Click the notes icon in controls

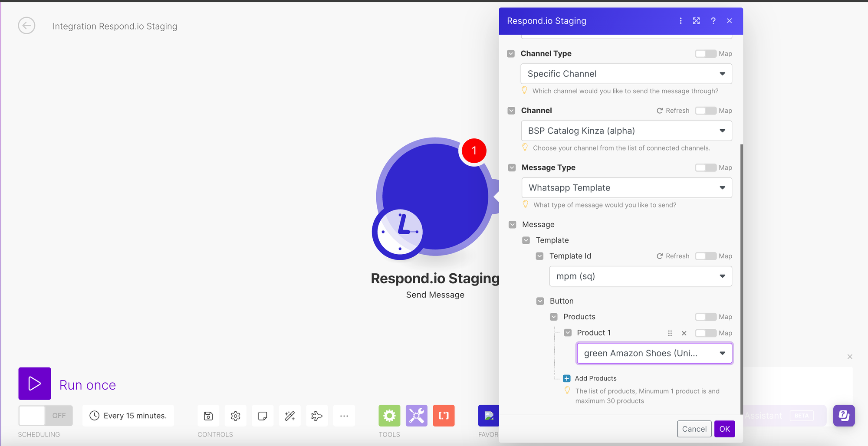point(263,416)
